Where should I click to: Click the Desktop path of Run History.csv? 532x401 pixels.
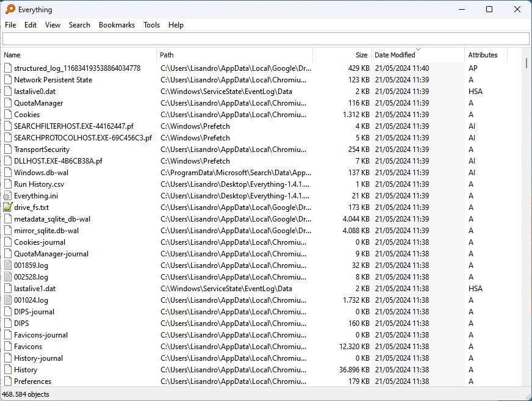(235, 184)
